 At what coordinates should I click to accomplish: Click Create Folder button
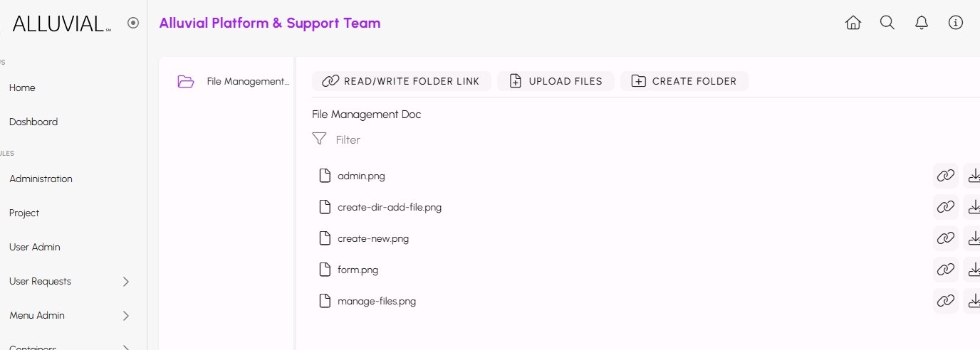pyautogui.click(x=684, y=81)
